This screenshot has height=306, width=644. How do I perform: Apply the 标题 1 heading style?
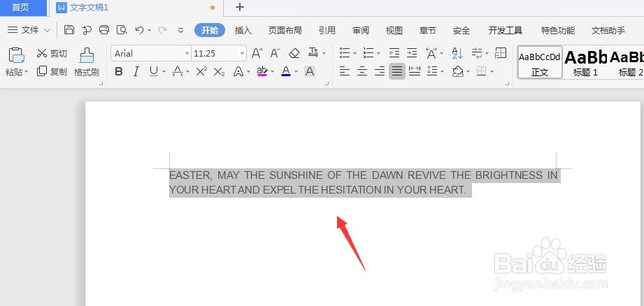tap(586, 62)
